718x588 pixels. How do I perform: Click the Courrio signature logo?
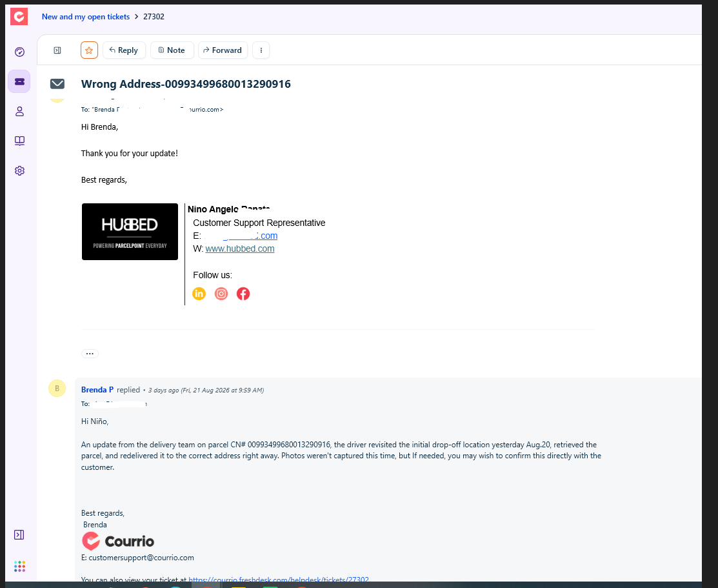pyautogui.click(x=118, y=542)
